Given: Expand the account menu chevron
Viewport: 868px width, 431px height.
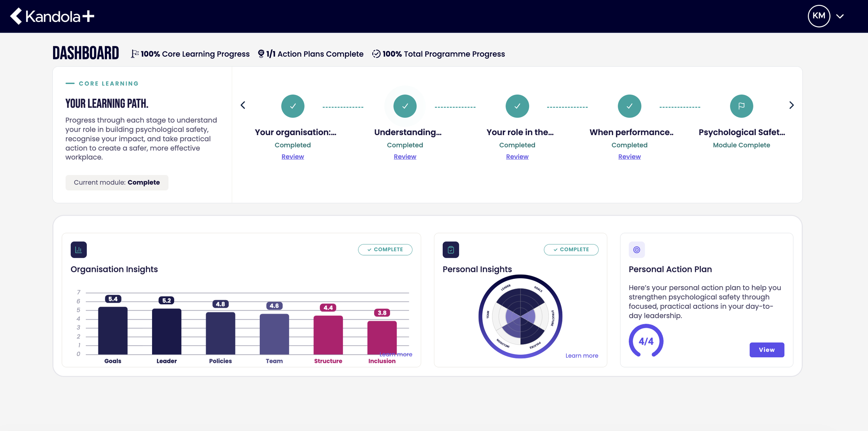Looking at the screenshot, I should pos(840,16).
